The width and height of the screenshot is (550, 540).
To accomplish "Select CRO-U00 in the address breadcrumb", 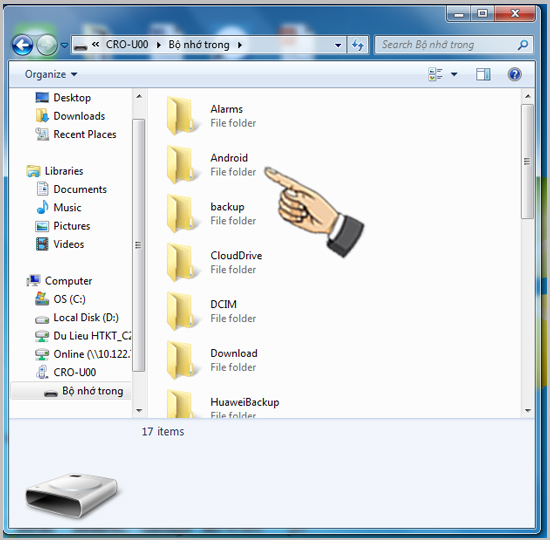I will pyautogui.click(x=127, y=45).
